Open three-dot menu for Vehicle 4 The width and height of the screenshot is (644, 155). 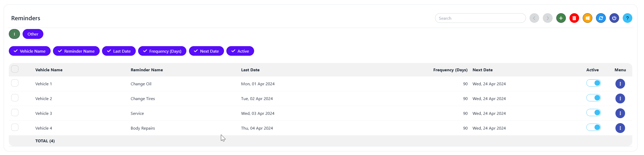pos(620,128)
